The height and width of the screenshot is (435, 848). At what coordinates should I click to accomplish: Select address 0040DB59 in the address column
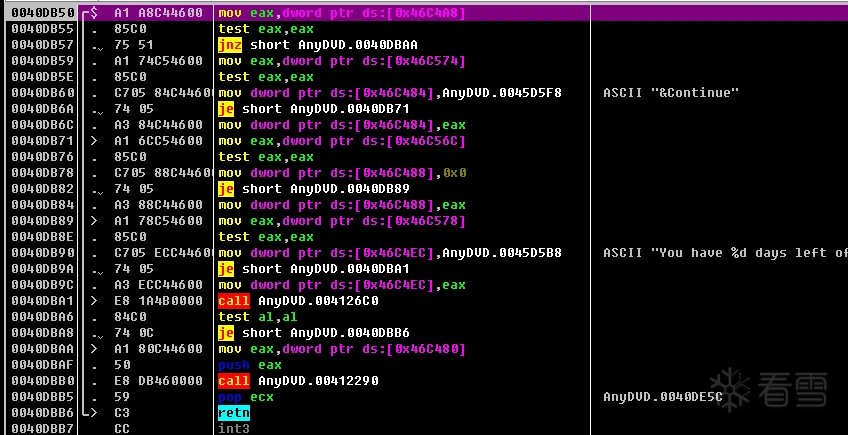43,61
